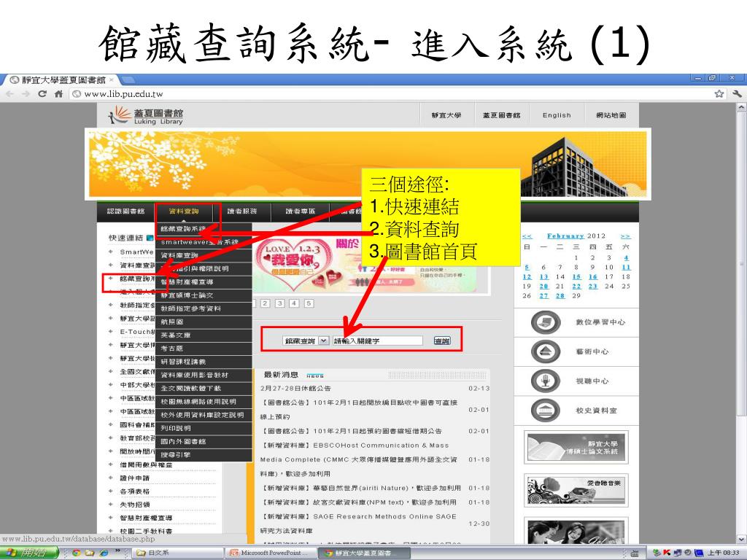The height and width of the screenshot is (560, 747).
Task: Switch site to English
Action: click(x=557, y=115)
